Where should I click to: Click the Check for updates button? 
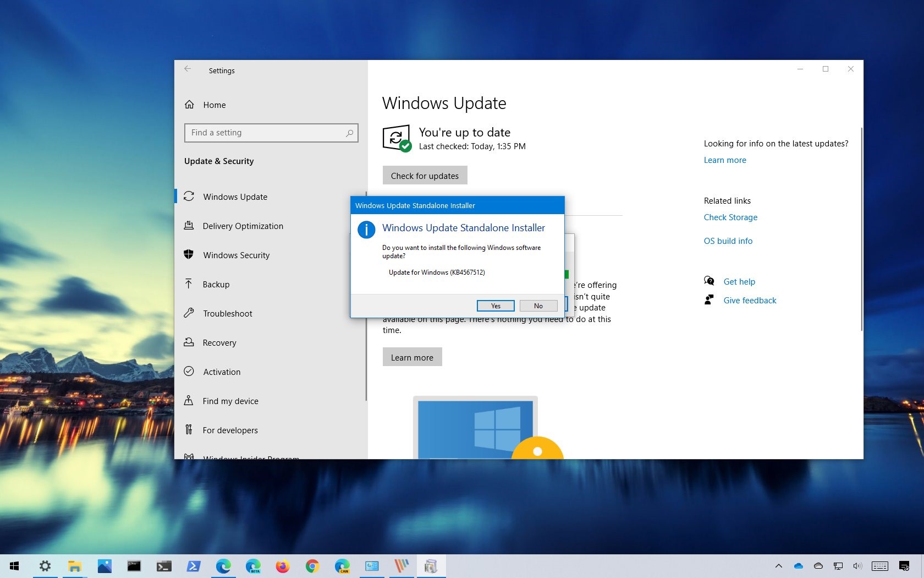pos(425,176)
